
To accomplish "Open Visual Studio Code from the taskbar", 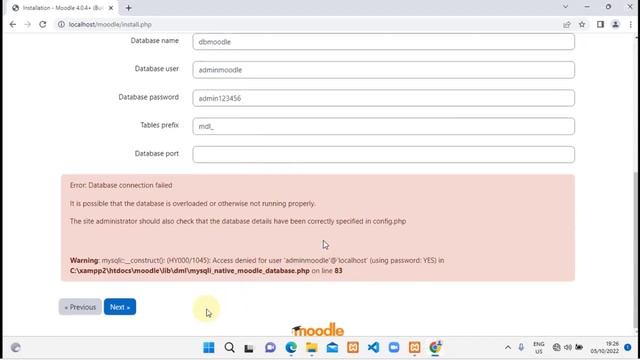I will click(373, 347).
